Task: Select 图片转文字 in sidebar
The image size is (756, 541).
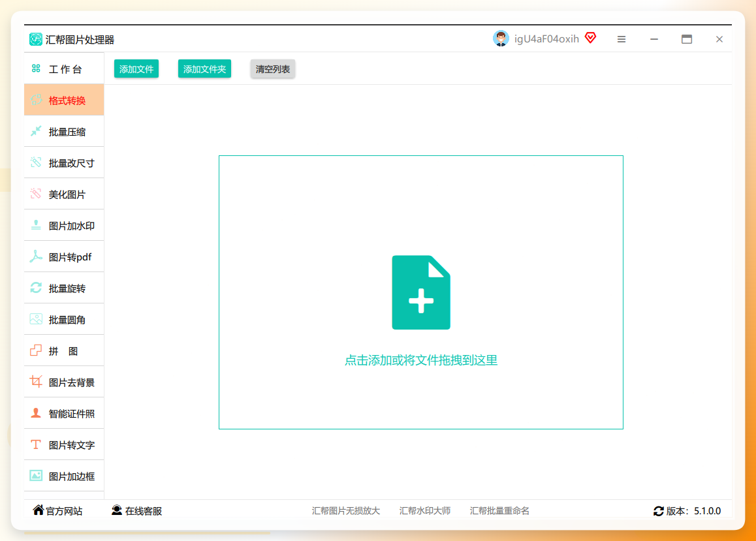Action: tap(64, 444)
